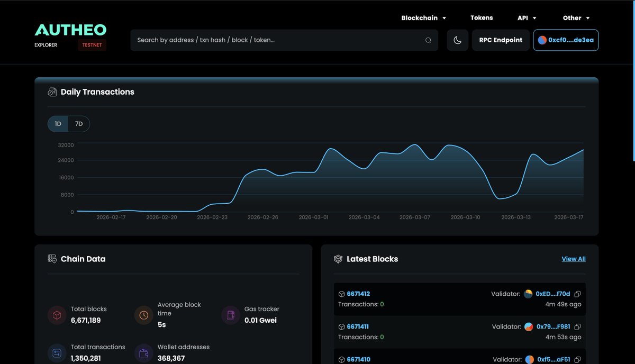Viewport: 635px width, 364px height.
Task: Click the 4m 49s ago timestamp
Action: [563, 304]
